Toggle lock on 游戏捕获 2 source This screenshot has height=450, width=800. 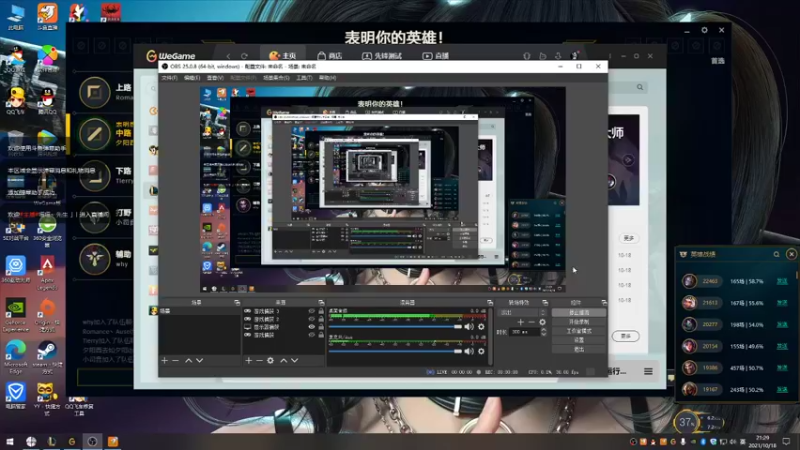pos(321,319)
